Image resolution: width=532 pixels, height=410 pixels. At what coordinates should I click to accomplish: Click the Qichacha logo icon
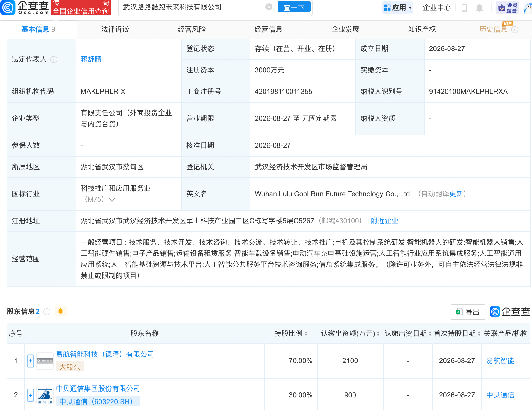tap(8, 7)
